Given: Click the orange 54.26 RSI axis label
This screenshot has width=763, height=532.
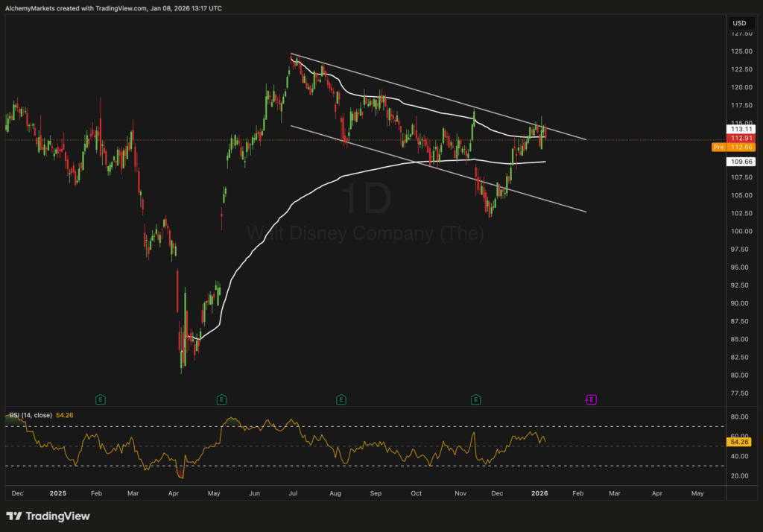Looking at the screenshot, I should 739,442.
